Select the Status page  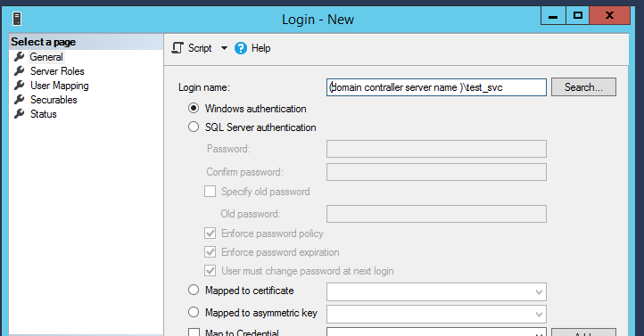[44, 114]
